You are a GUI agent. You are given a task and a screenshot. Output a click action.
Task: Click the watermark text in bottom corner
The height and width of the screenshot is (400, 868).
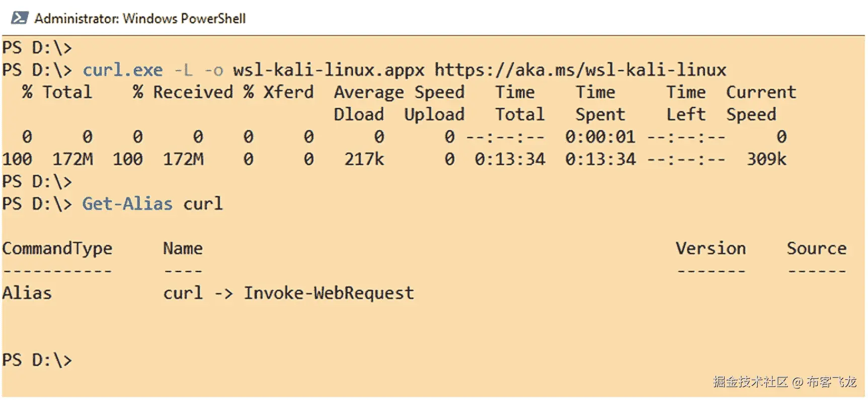click(784, 382)
